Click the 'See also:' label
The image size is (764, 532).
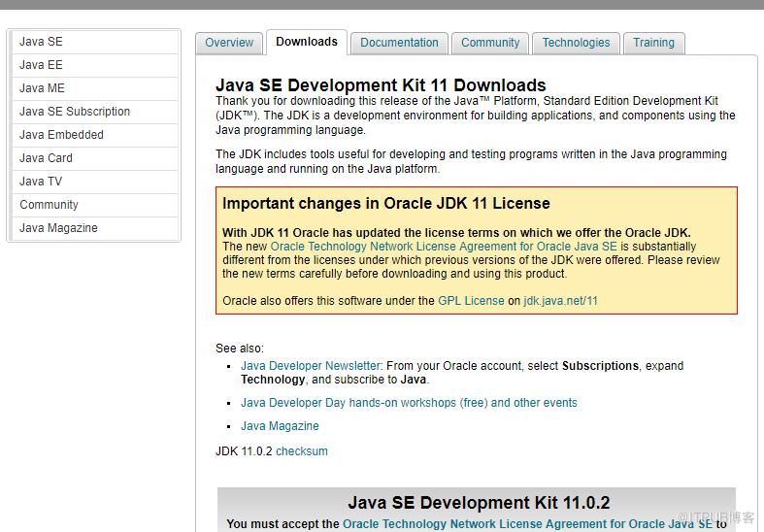240,349
